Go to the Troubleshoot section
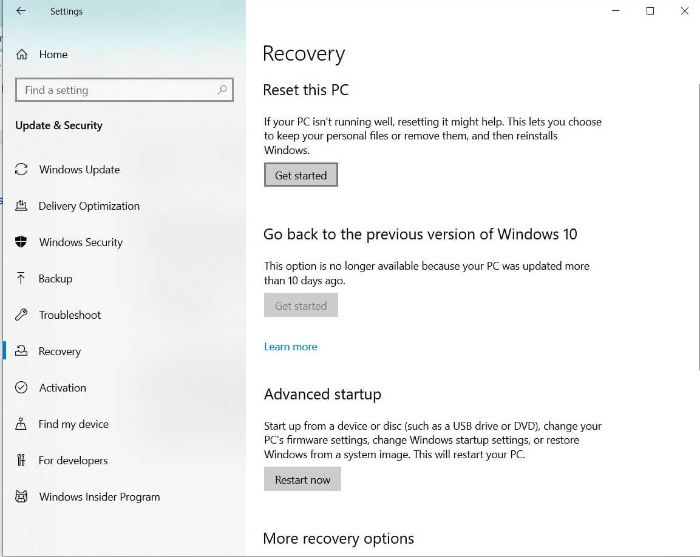 (70, 315)
